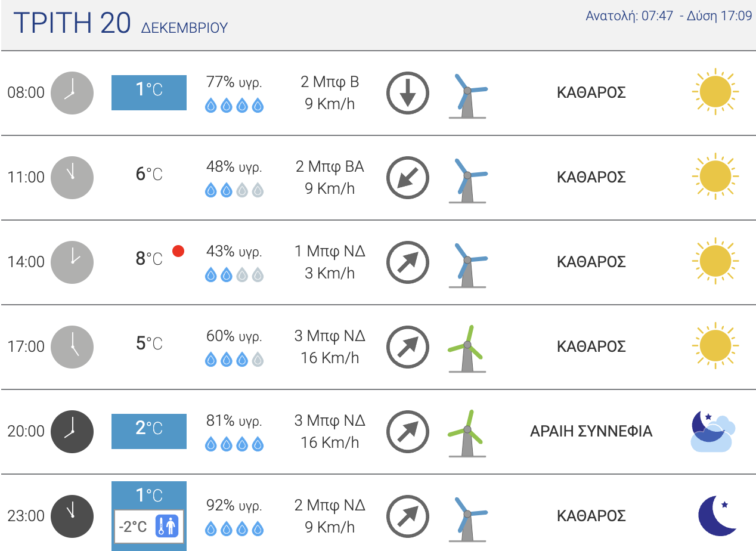Click the ΤΡΙΤΗ 20 ΔΕΚΕΜΒΡΙΟΥ heading

pyautogui.click(x=120, y=24)
